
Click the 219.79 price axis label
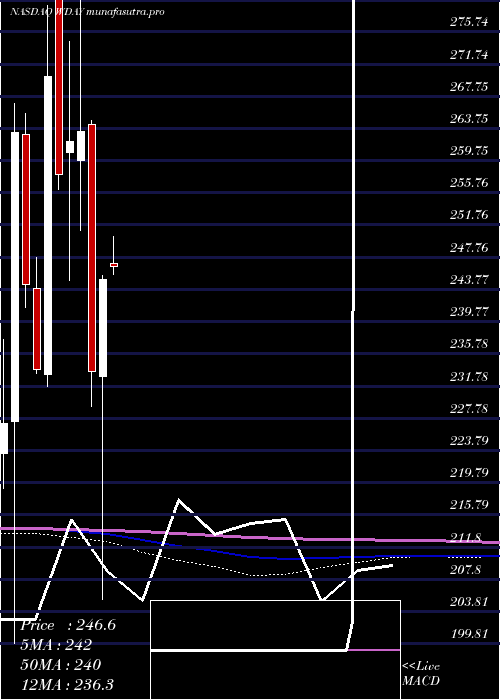[469, 472]
